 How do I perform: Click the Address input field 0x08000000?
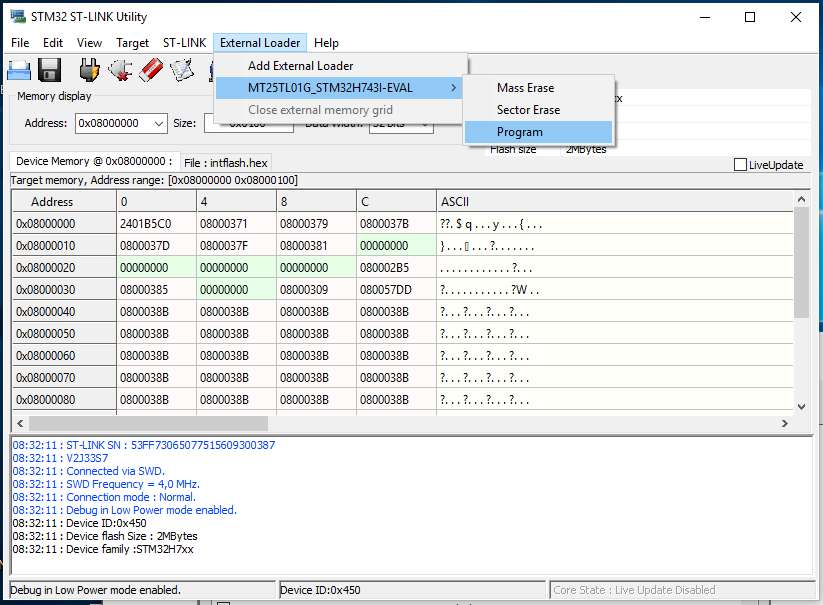[115, 123]
